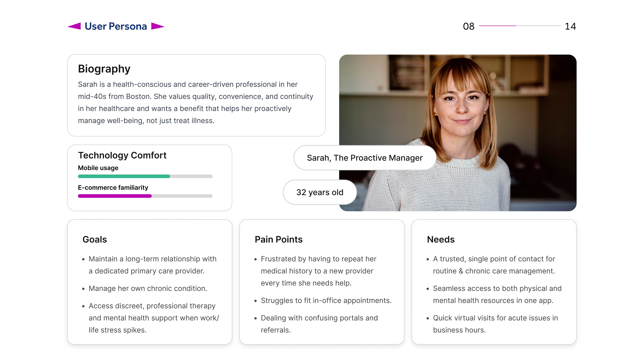Screen dimensions: 644x358
Task: Click the magenta E-commerce familiarity bar
Action: coord(115,196)
